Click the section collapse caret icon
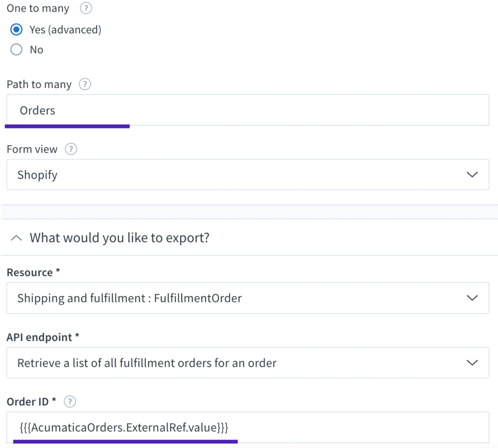The height and width of the screenshot is (448, 498). tap(16, 238)
